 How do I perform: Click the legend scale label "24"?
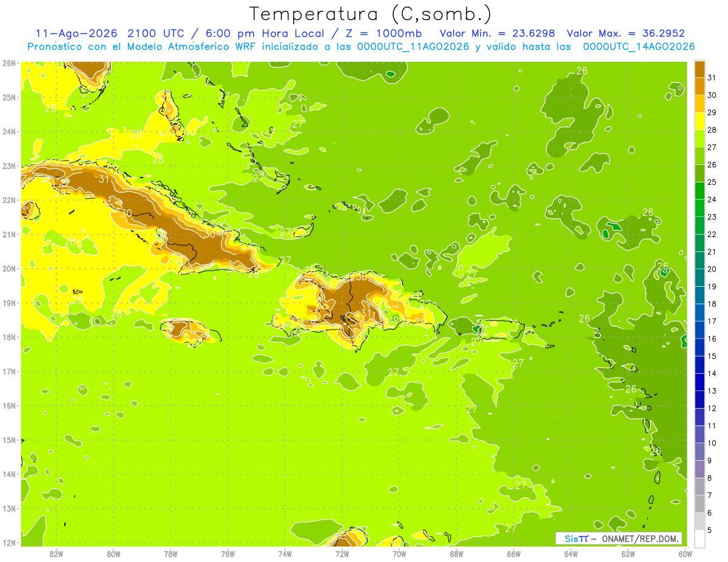tap(712, 199)
